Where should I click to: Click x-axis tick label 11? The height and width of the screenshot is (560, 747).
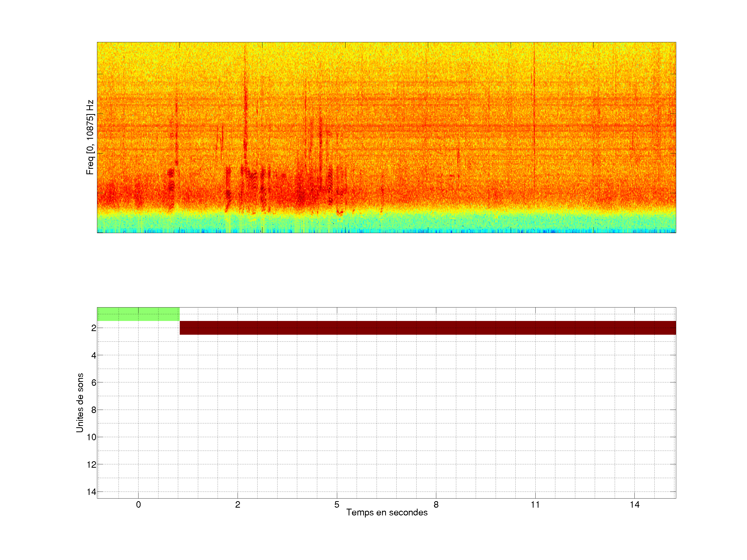[535, 505]
